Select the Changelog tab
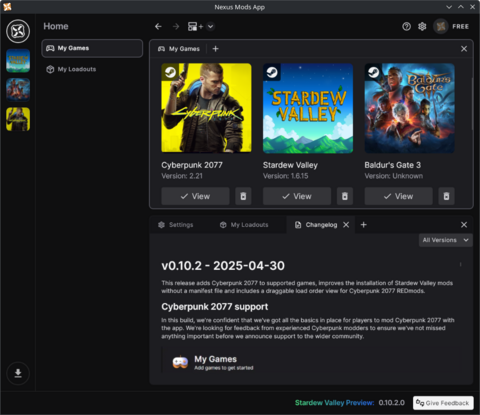 pos(316,225)
